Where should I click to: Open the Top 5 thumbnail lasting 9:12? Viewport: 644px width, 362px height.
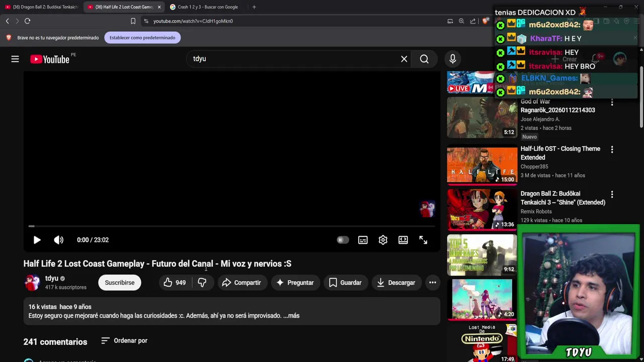(482, 254)
